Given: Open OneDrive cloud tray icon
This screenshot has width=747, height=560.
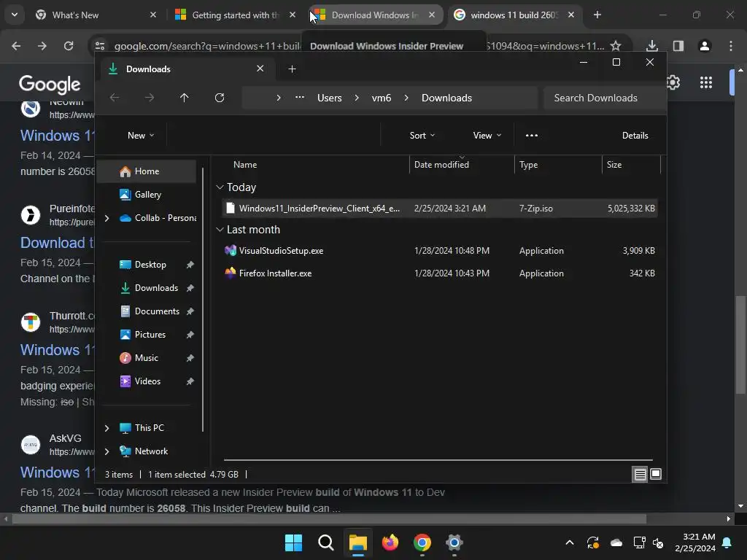Looking at the screenshot, I should pyautogui.click(x=616, y=542).
